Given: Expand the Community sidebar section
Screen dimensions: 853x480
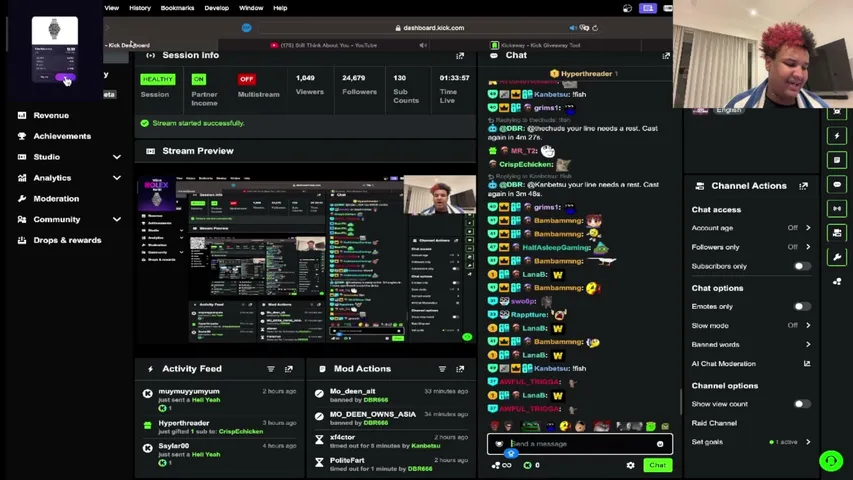Looking at the screenshot, I should click(117, 219).
